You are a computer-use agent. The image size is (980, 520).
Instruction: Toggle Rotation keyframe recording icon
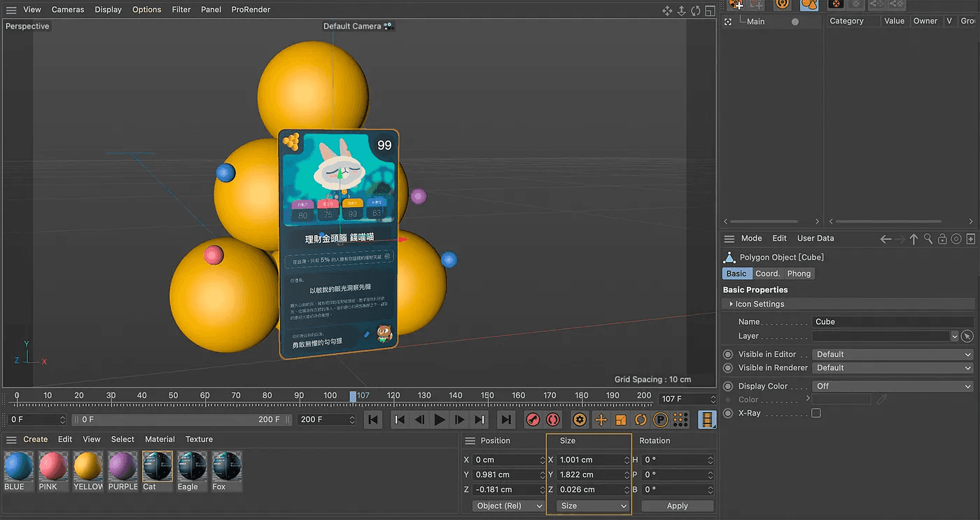[640, 420]
